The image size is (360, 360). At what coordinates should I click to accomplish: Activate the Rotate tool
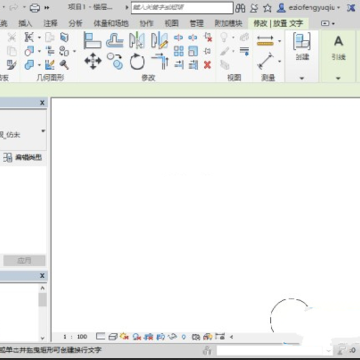137,62
